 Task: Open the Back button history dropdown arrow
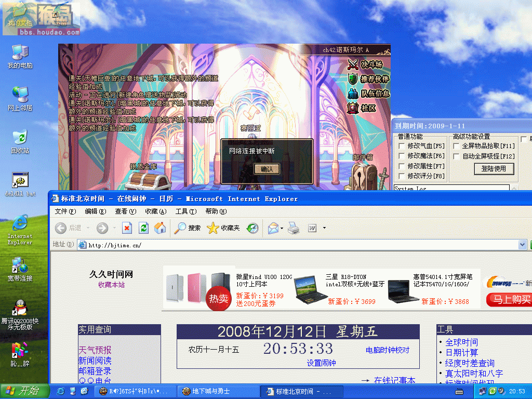point(88,228)
